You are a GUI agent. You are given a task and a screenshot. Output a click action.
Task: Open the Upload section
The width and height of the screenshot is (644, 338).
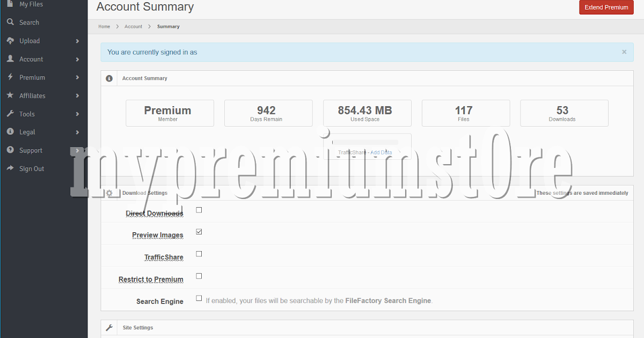point(30,40)
